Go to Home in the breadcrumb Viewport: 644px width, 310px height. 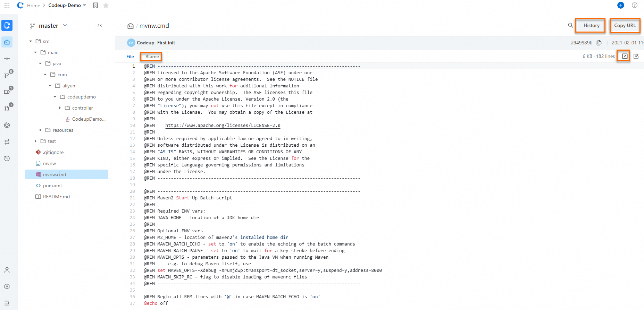[34, 6]
